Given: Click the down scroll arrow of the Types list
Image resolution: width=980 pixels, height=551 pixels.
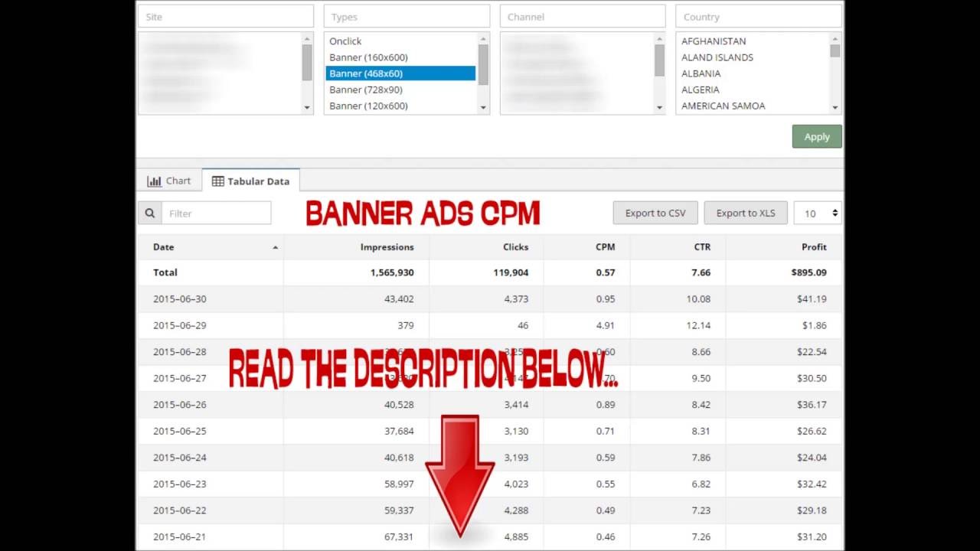Looking at the screenshot, I should click(482, 107).
